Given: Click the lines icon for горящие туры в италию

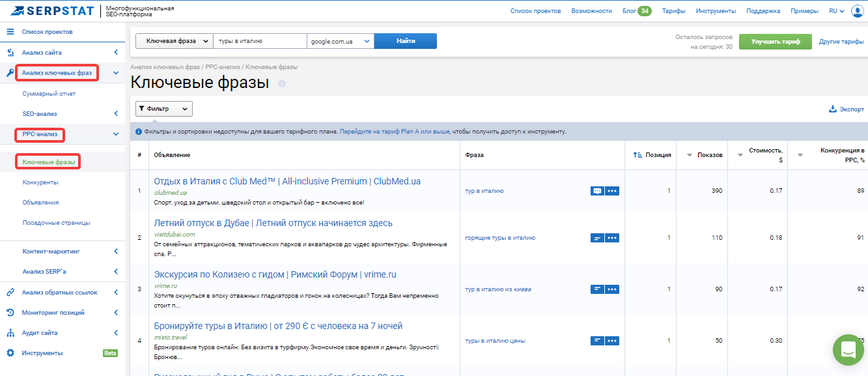Looking at the screenshot, I should [x=597, y=238].
